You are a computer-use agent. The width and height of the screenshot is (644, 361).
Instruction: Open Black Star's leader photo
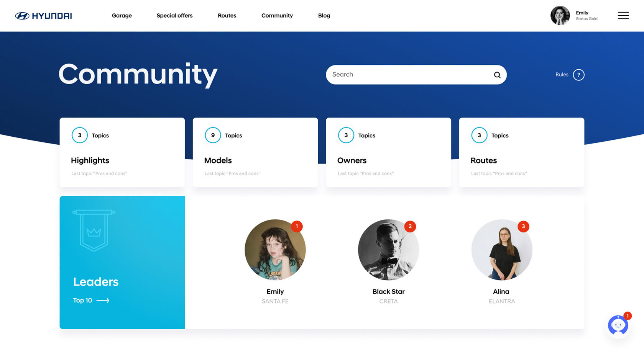388,250
